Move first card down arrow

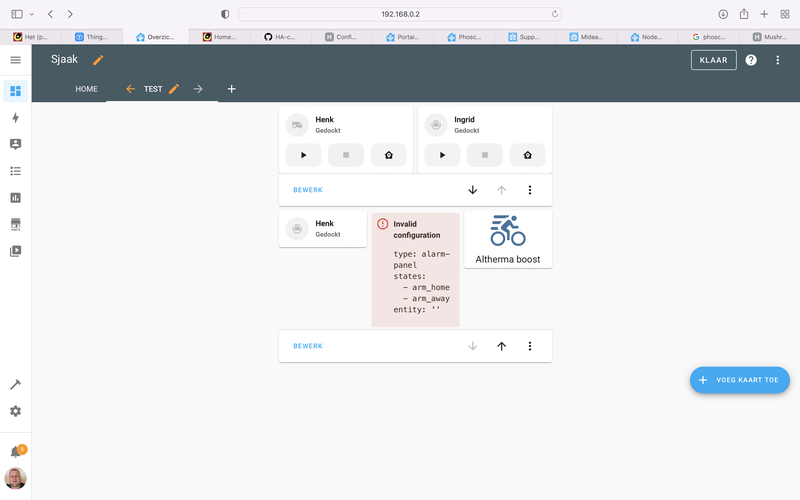pyautogui.click(x=472, y=190)
